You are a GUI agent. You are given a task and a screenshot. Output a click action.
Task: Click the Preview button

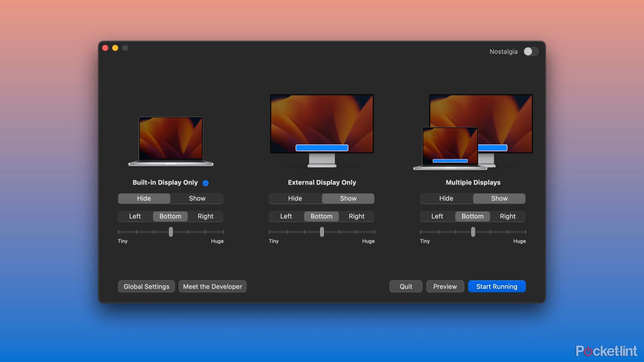point(445,287)
